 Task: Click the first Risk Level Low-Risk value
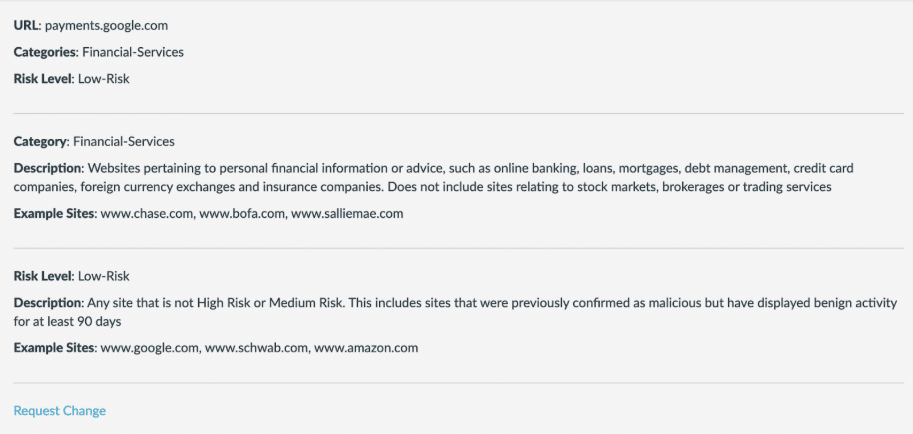click(x=104, y=79)
